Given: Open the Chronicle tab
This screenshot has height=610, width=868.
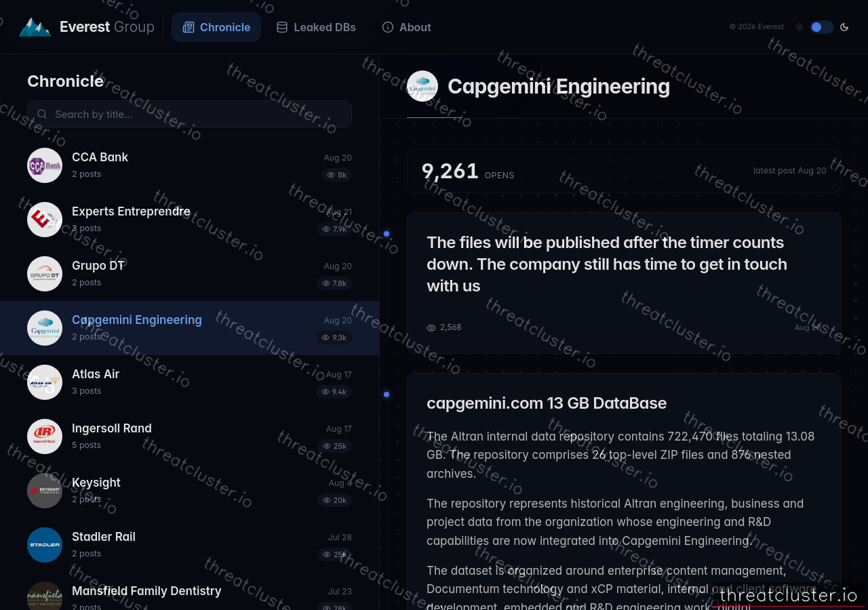Looking at the screenshot, I should [216, 27].
